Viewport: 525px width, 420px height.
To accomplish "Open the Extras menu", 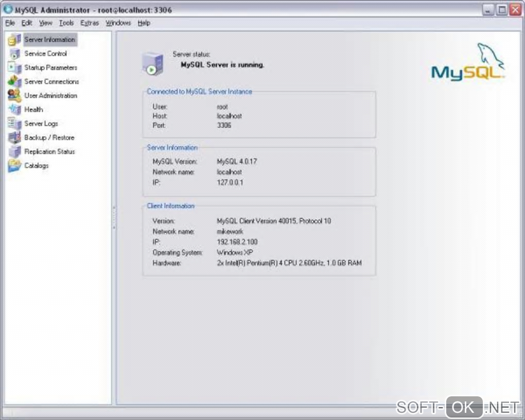I will (x=90, y=23).
